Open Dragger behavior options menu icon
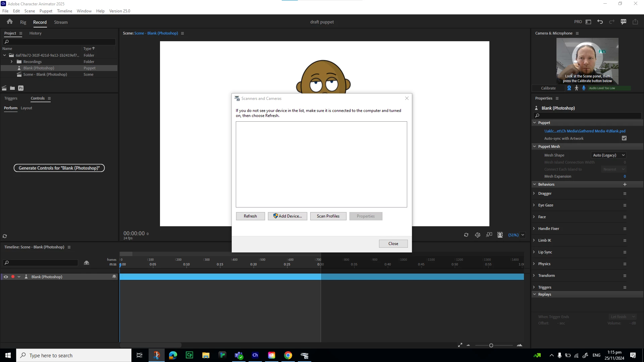Image resolution: width=644 pixels, height=362 pixels. pyautogui.click(x=625, y=193)
